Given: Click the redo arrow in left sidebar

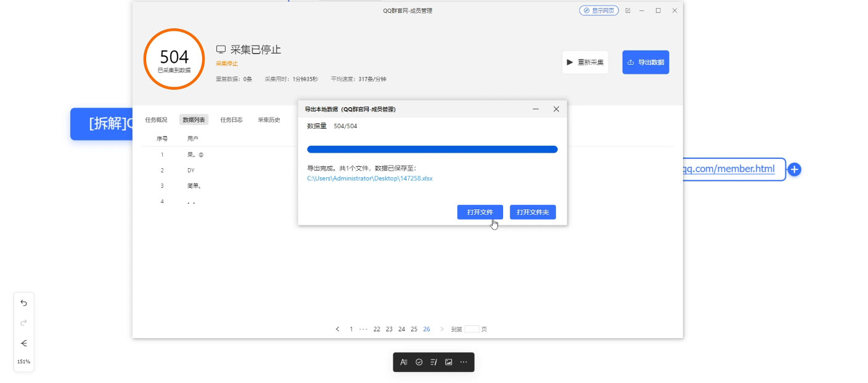Looking at the screenshot, I should [23, 323].
